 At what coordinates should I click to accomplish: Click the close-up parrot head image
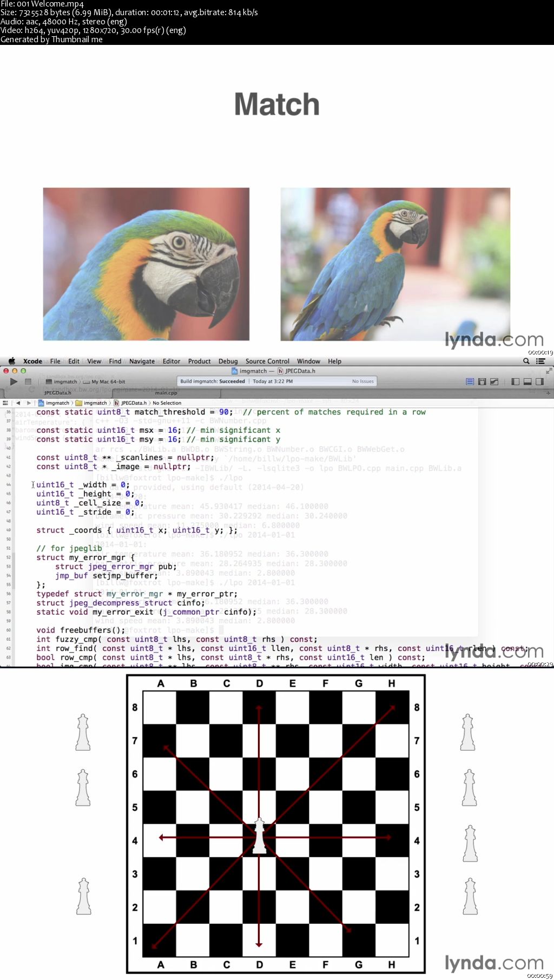pyautogui.click(x=146, y=264)
